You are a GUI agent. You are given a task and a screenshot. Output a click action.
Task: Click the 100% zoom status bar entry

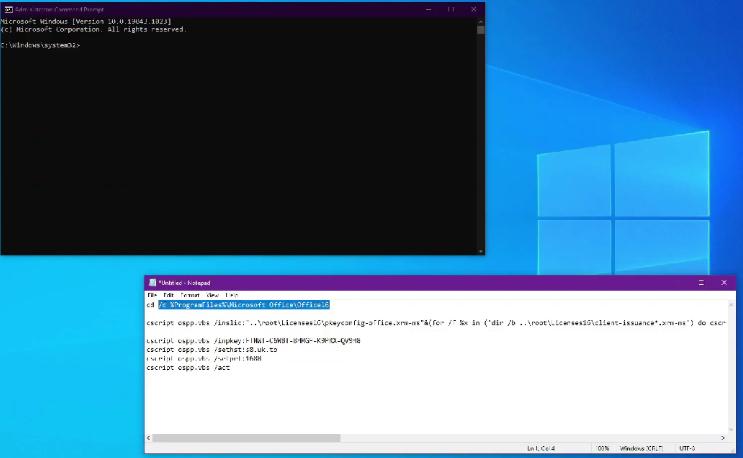pyautogui.click(x=603, y=448)
